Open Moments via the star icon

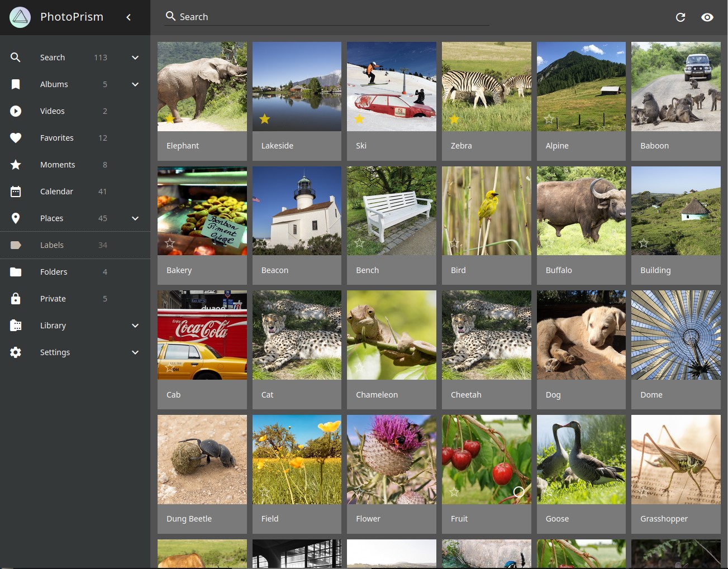click(16, 165)
